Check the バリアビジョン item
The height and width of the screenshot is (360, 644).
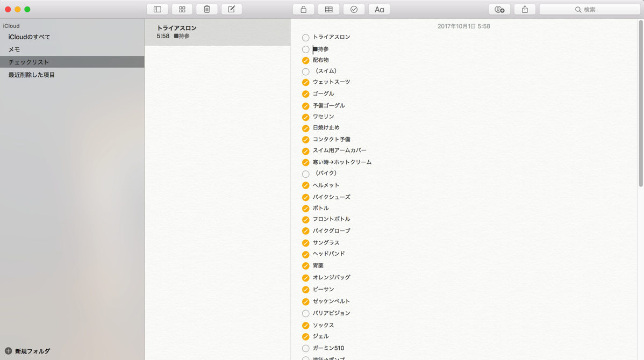click(305, 314)
